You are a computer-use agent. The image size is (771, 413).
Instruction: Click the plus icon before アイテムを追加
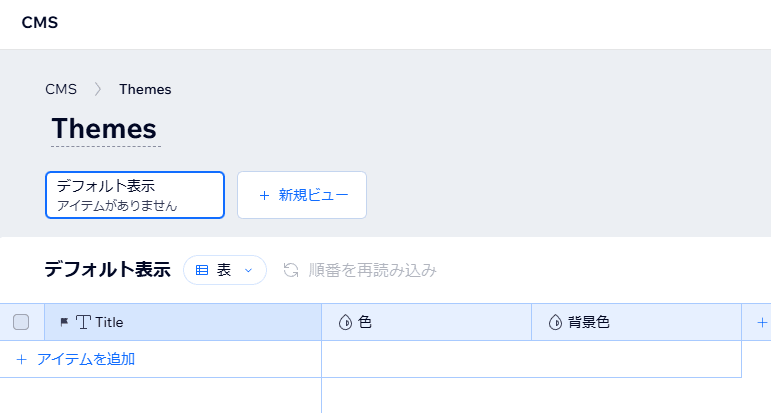click(x=21, y=359)
